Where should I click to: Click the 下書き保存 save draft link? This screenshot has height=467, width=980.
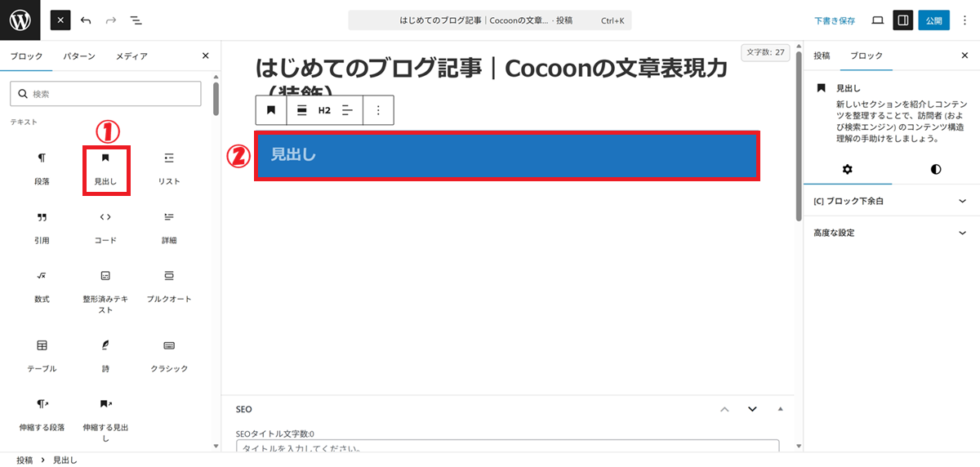coord(835,20)
